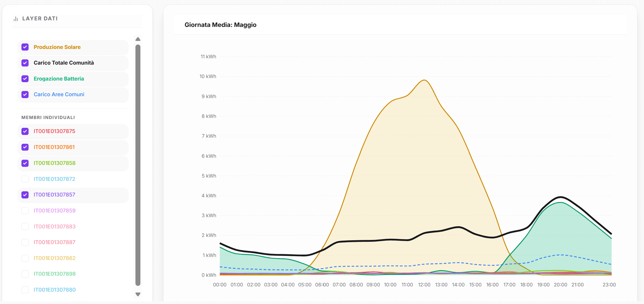Click the IT001E01307861 member label
The height and width of the screenshot is (304, 644).
point(54,147)
